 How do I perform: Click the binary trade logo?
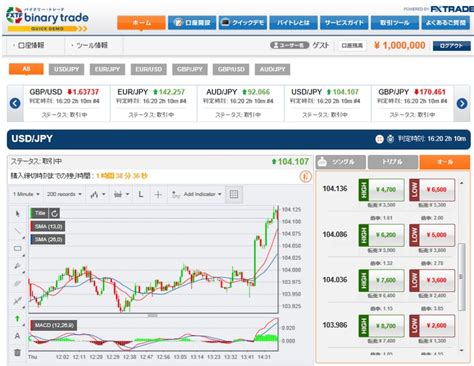[47, 19]
